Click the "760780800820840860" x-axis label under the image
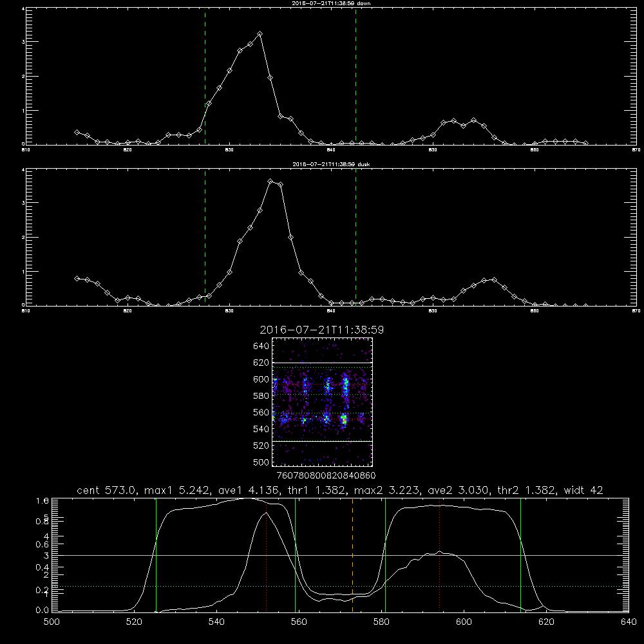This screenshot has width=644, height=644. [327, 475]
